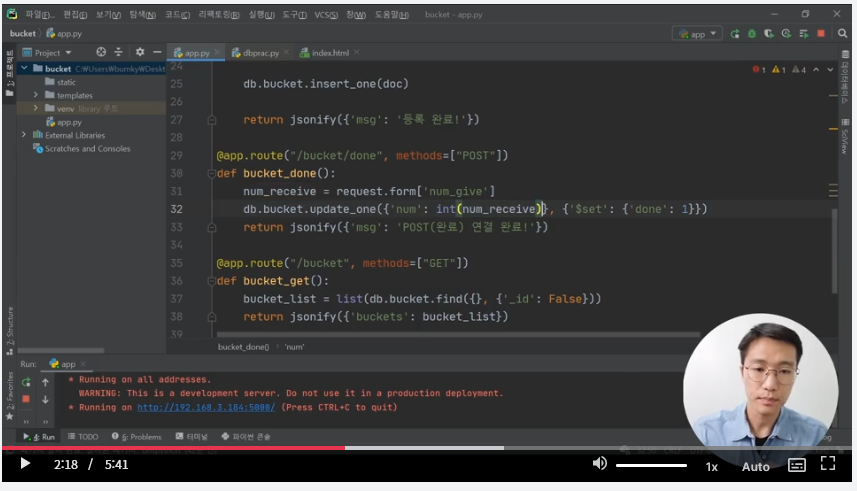Open the 터미널 tool window tab
This screenshot has height=491, width=857.
(x=191, y=436)
